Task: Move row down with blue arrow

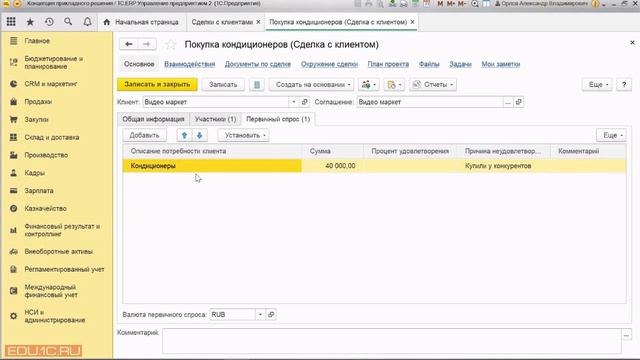Action: [200, 135]
